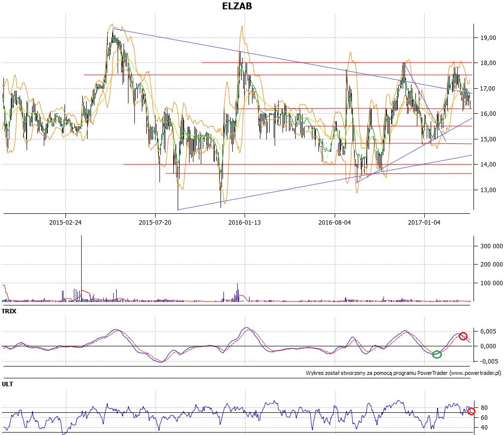
Task: Select the 2016-01-13 date label
Action: tap(245, 222)
